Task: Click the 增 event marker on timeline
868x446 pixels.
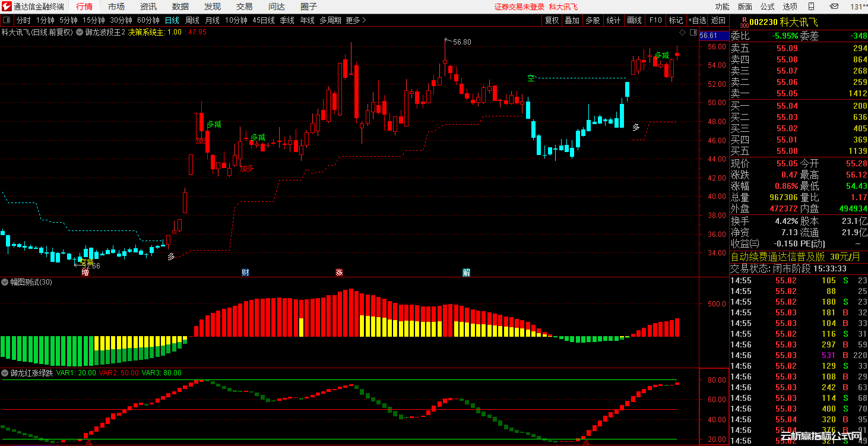Action: pyautogui.click(x=85, y=273)
